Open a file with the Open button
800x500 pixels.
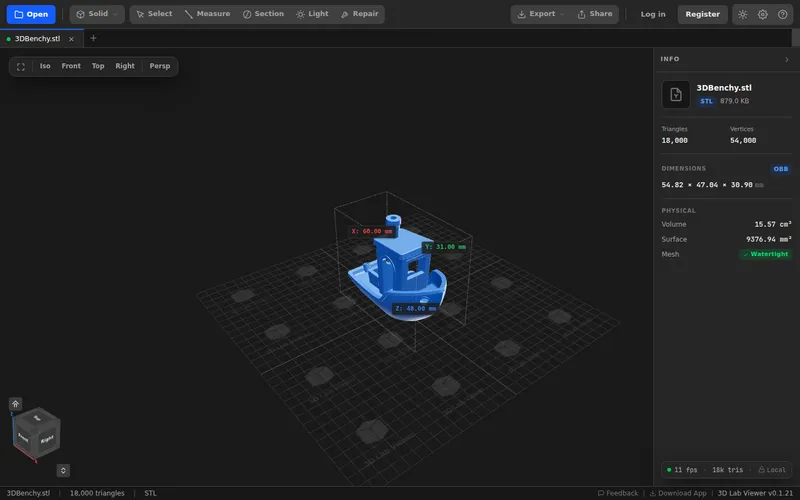click(x=31, y=14)
